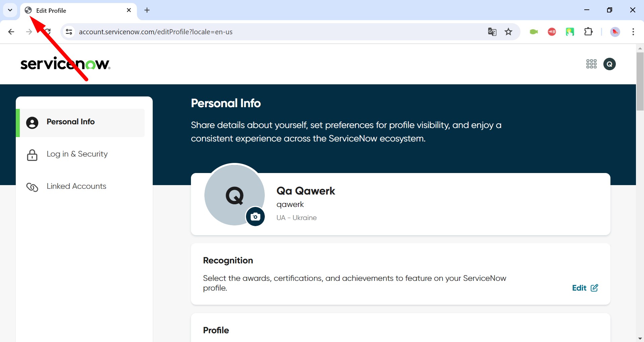644x342 pixels.
Task: Select Personal Info in the sidebar
Action: point(81,123)
